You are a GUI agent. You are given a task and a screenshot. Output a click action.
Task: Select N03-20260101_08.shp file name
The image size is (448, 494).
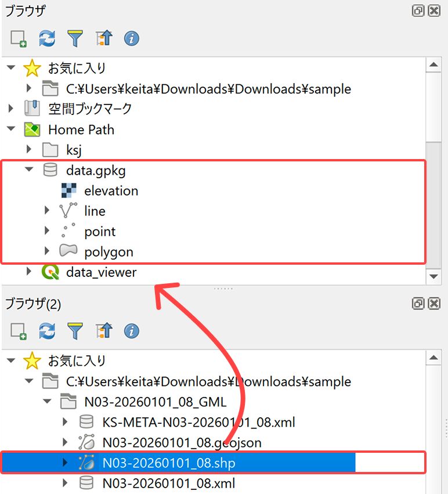tap(169, 463)
